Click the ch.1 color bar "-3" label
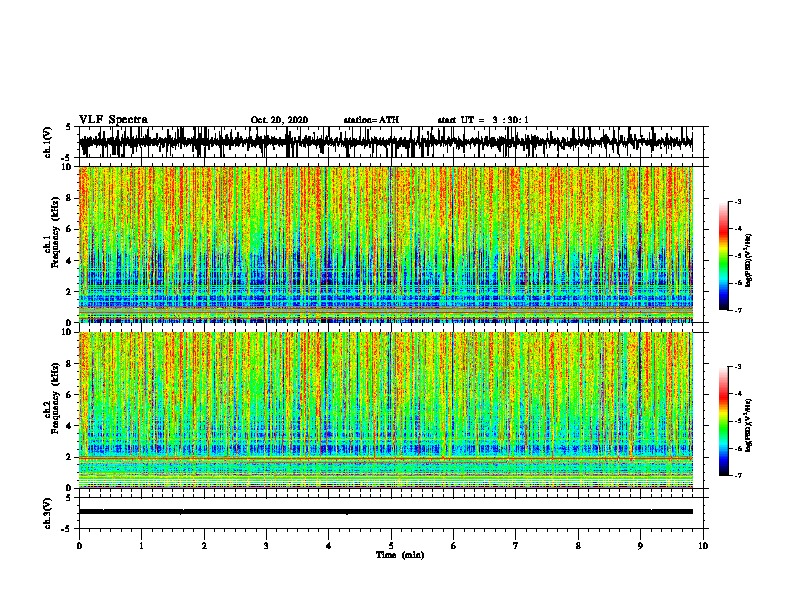The width and height of the screenshot is (792, 612). pos(738,202)
